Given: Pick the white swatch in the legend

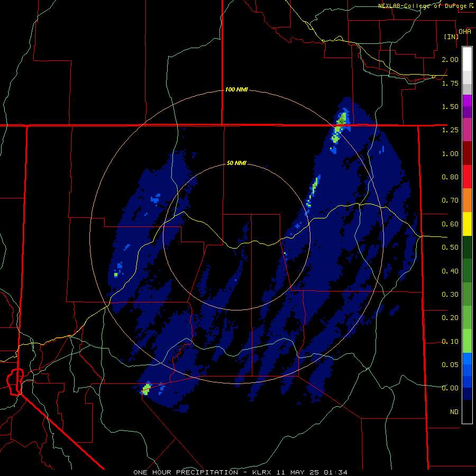Looking at the screenshot, I should pyautogui.click(x=467, y=59).
